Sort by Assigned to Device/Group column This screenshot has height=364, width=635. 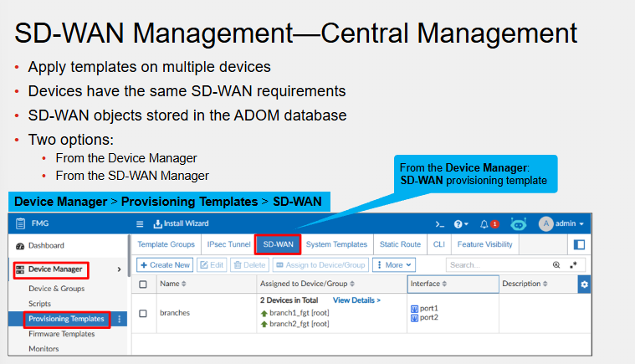click(307, 284)
